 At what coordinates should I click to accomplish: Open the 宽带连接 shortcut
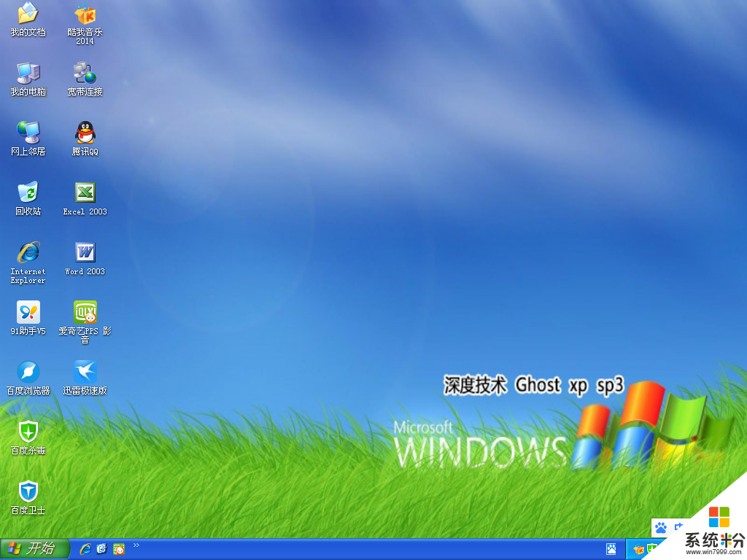tap(85, 74)
